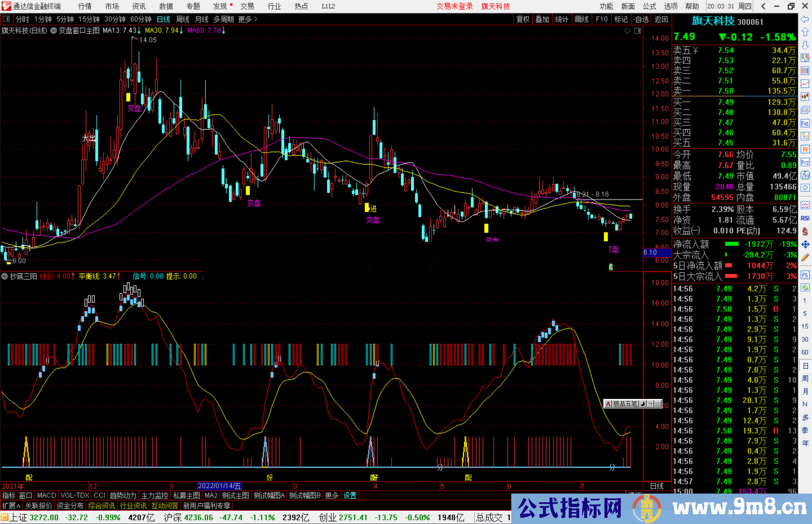Viewport: 812px width, 524px height.
Task: Click the red line trend chart icon
Action: click(805, 84)
